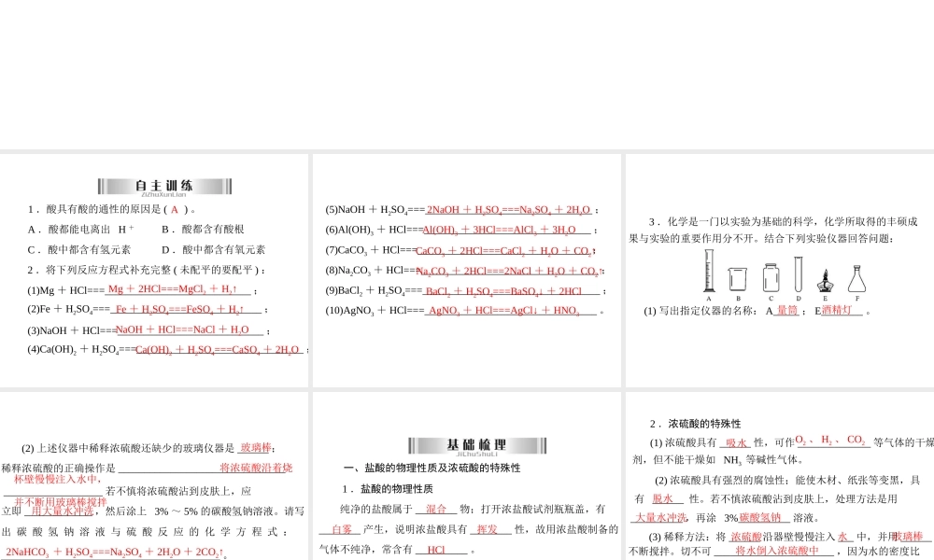Click the line 2. 将下列反应方程式补充完整
This screenshot has height=560, width=934.
click(146, 270)
